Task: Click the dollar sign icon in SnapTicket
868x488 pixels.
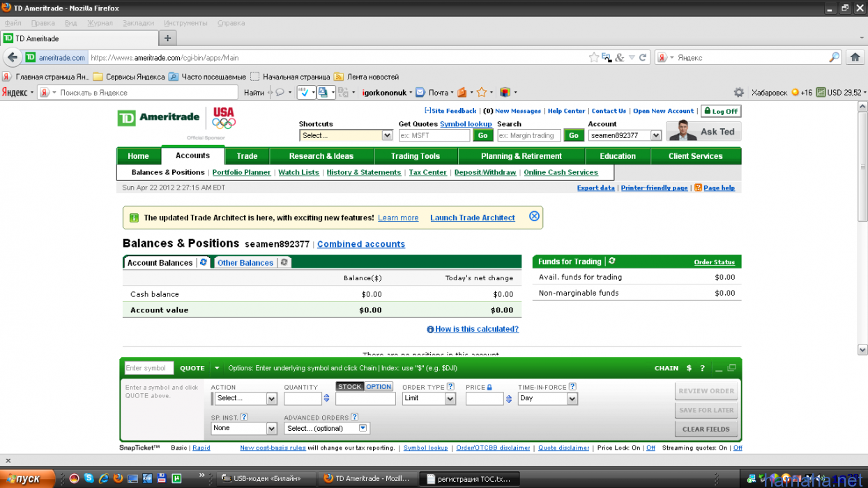Action: click(689, 368)
